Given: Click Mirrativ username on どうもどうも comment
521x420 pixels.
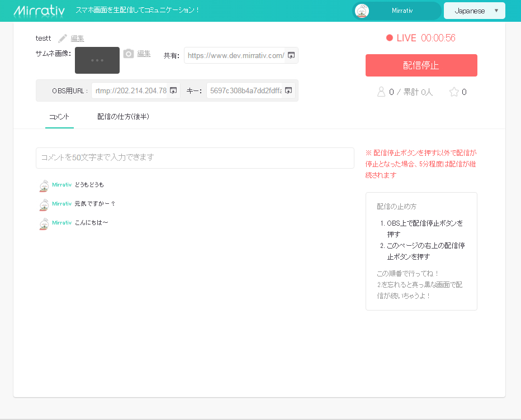Looking at the screenshot, I should [62, 184].
